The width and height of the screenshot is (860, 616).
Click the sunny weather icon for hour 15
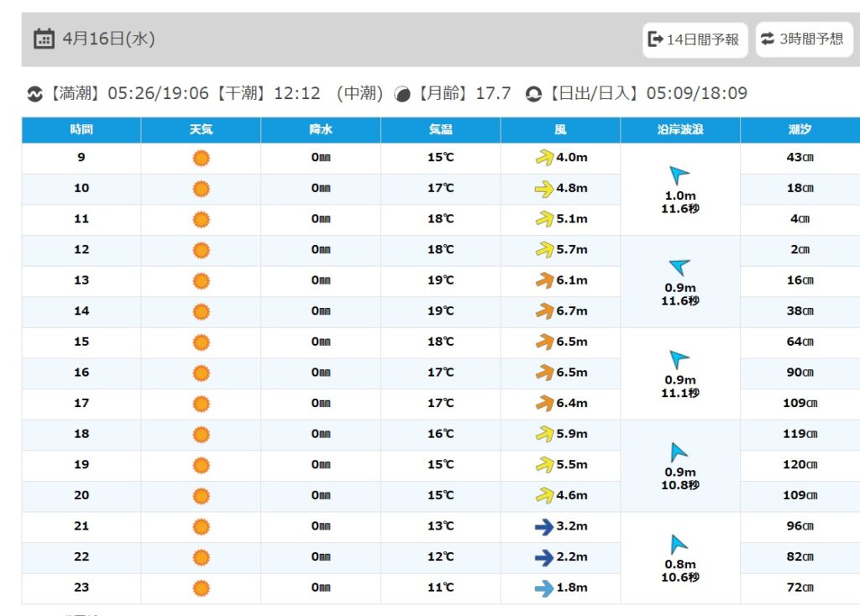tap(202, 342)
